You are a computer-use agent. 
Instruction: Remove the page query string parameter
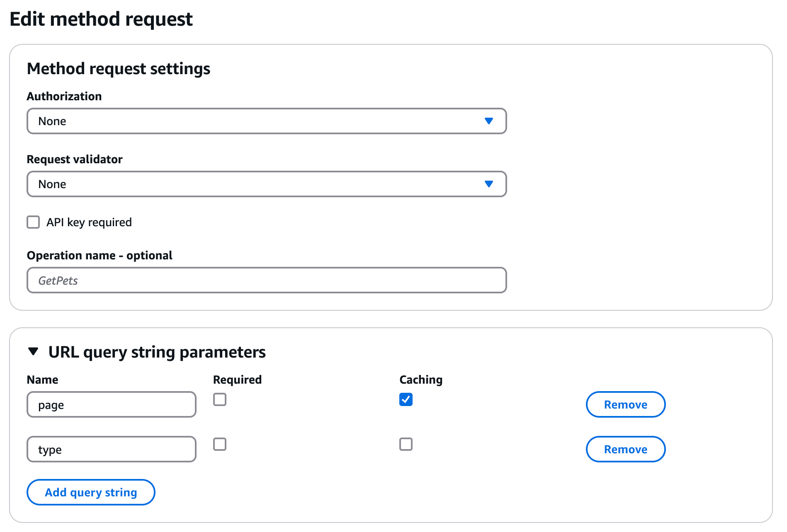tap(625, 404)
